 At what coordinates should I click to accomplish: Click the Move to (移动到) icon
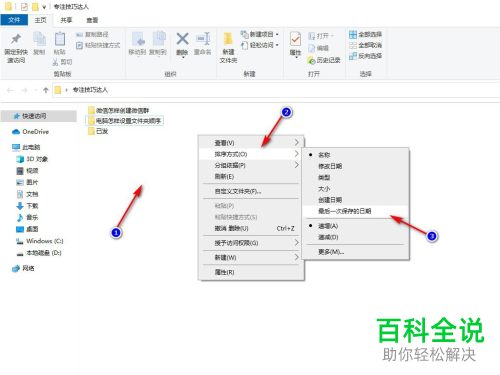pos(138,39)
